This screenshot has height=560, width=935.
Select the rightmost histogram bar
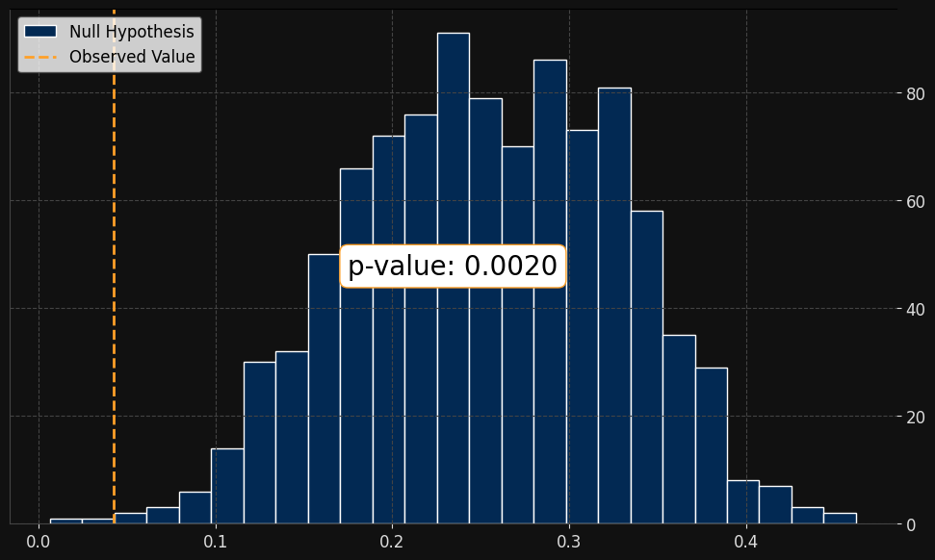coord(840,519)
